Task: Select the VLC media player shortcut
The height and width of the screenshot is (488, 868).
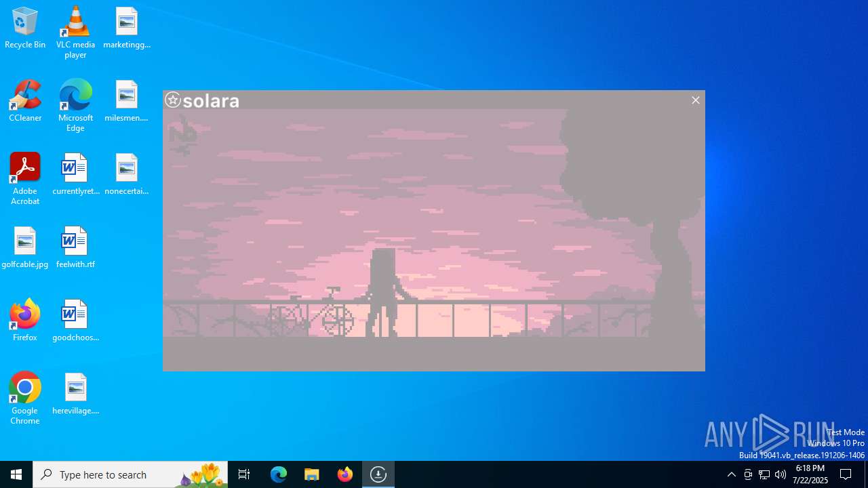Action: (x=75, y=33)
